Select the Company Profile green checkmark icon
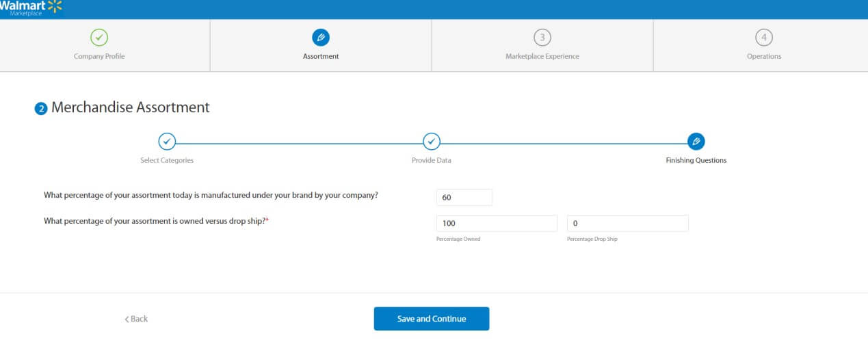 point(99,37)
